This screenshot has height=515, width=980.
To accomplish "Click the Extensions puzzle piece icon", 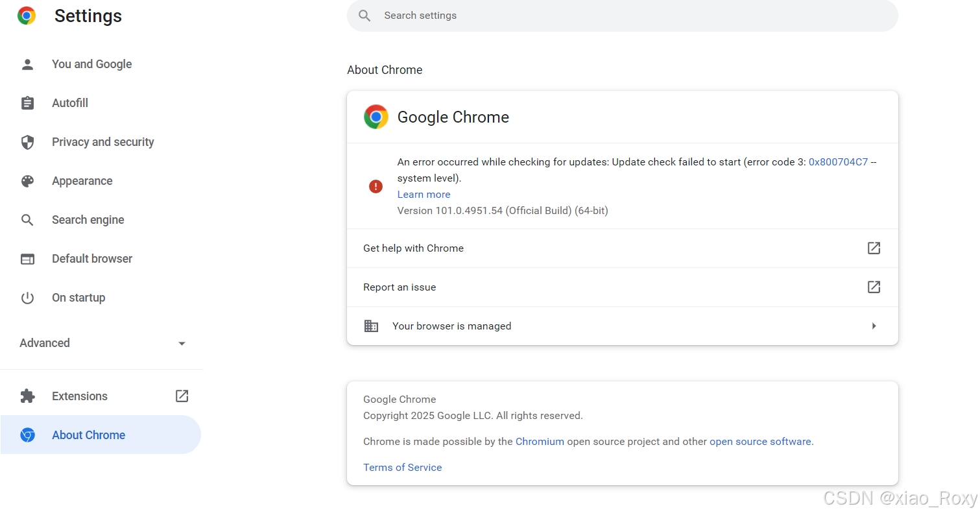I will coord(27,396).
